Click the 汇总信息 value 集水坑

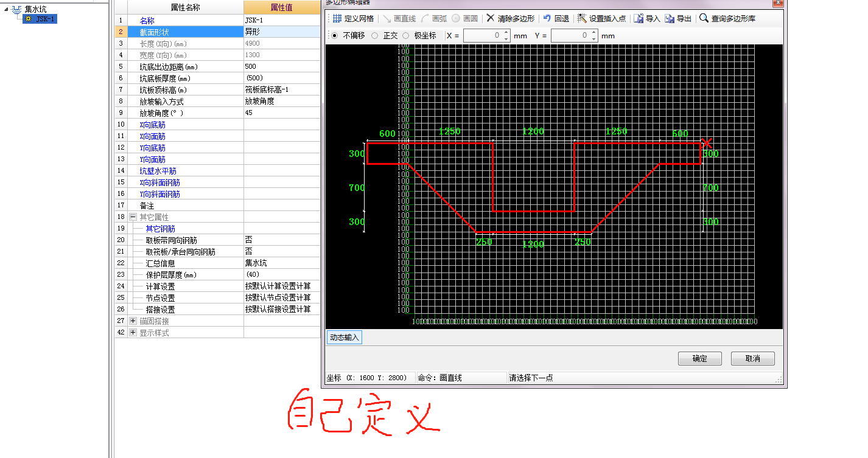click(x=282, y=263)
